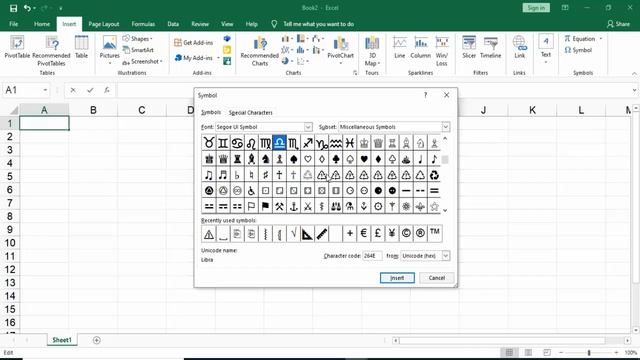This screenshot has width=640, height=360.
Task: Click the PivotTable icon
Action: (17, 47)
